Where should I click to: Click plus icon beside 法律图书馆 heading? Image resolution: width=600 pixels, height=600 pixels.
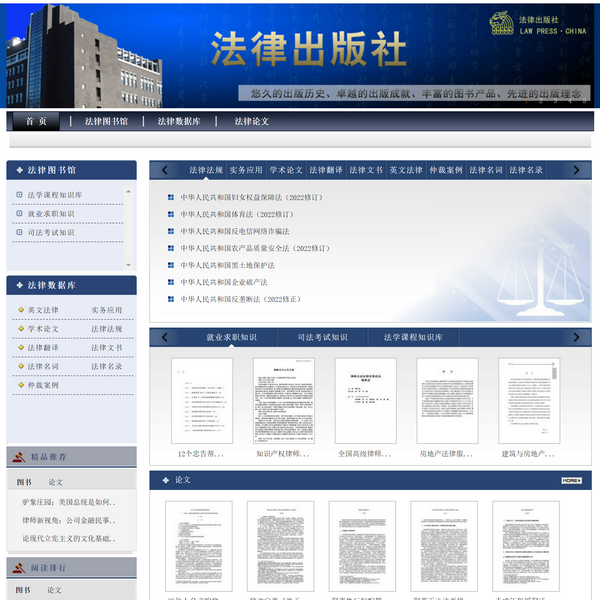click(x=17, y=171)
